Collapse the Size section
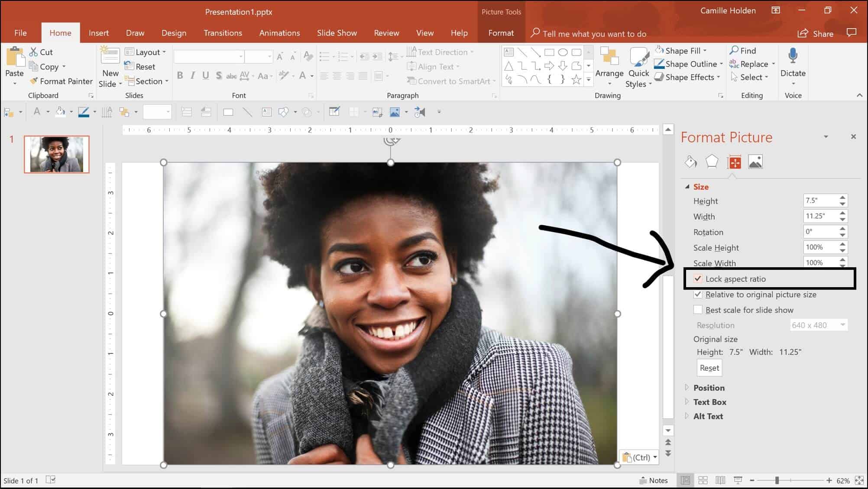The width and height of the screenshot is (868, 489). click(687, 187)
